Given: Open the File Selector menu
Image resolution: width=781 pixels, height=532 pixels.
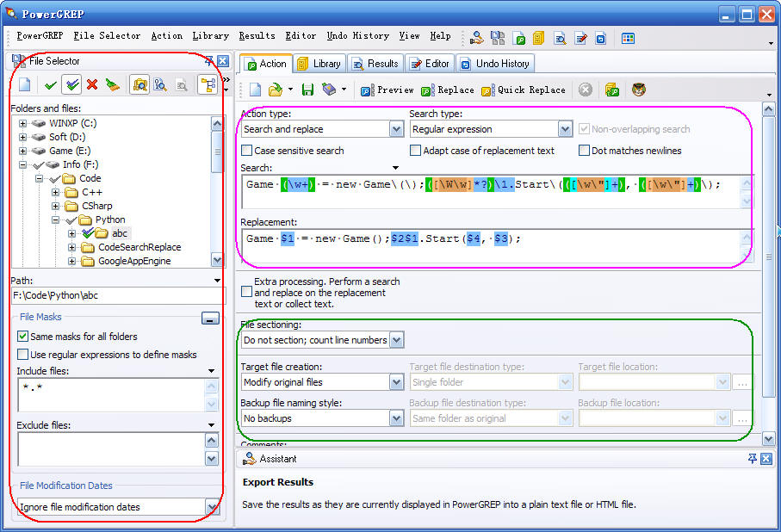Looking at the screenshot, I should [107, 35].
